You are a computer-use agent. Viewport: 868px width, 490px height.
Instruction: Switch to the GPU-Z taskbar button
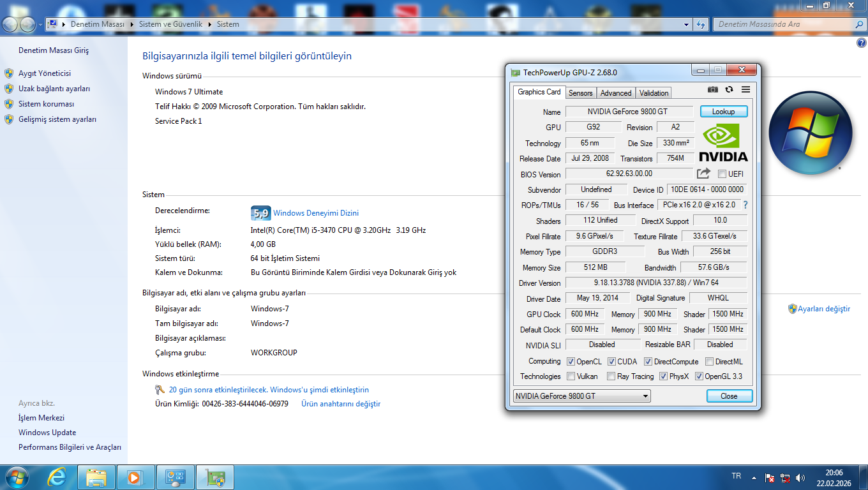tap(215, 477)
